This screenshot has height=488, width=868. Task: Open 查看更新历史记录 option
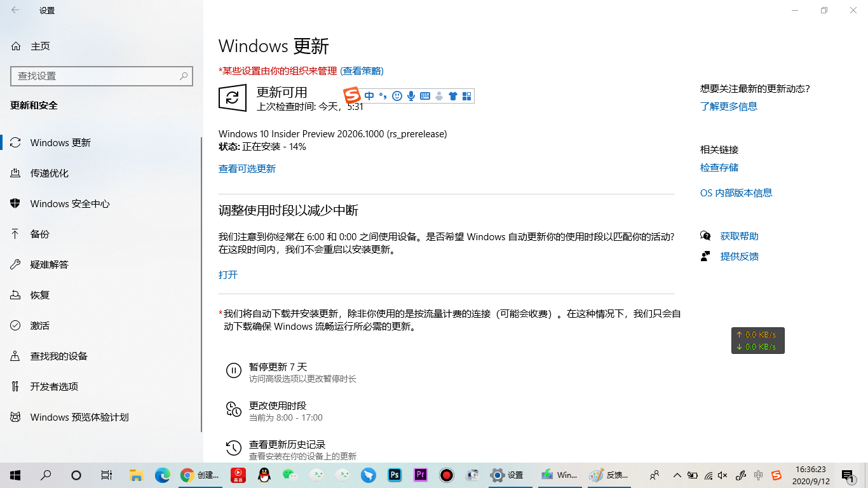(287, 444)
